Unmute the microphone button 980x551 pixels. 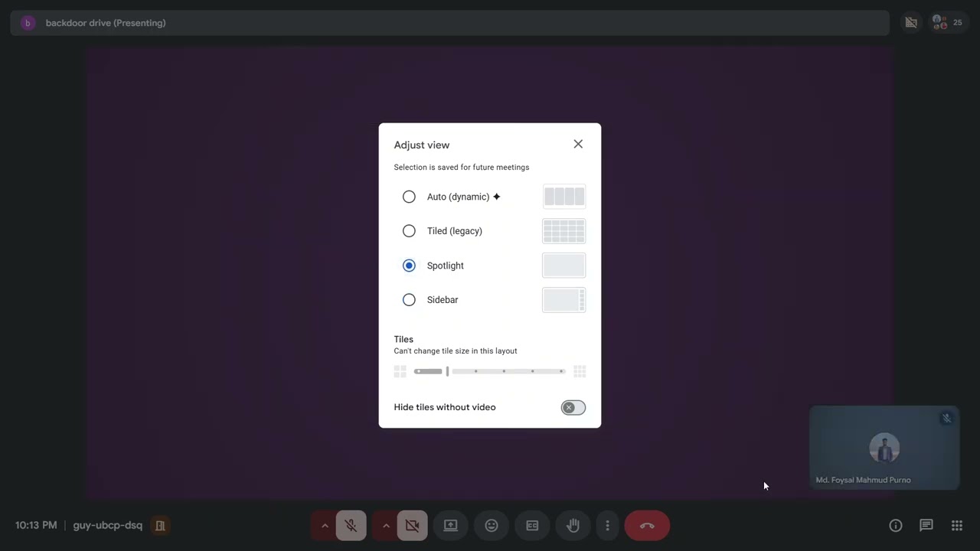[x=351, y=526]
